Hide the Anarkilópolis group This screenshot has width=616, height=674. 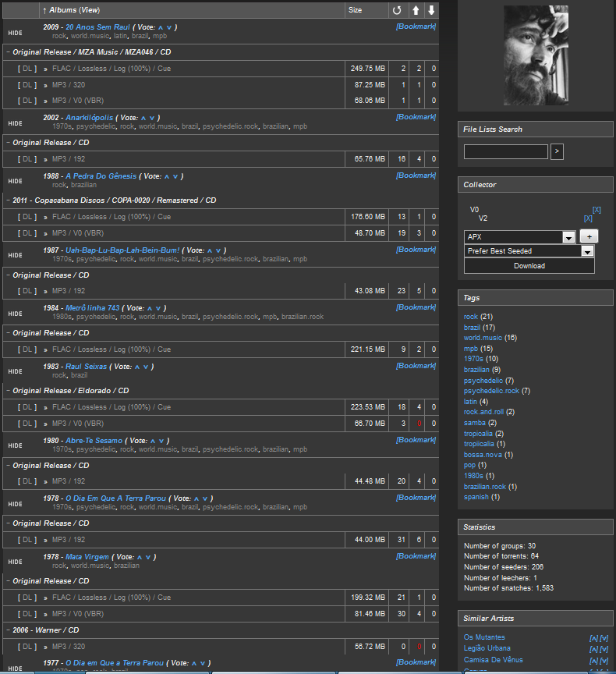pos(15,123)
